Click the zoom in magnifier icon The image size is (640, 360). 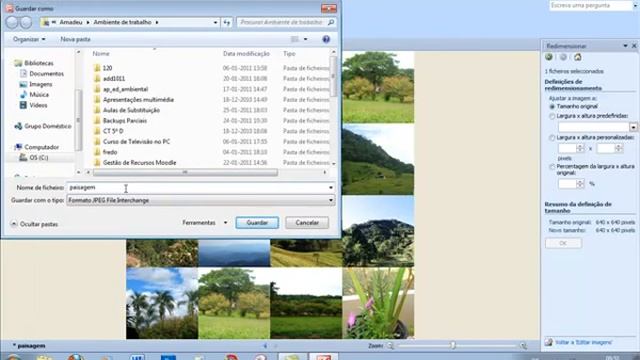click(523, 346)
